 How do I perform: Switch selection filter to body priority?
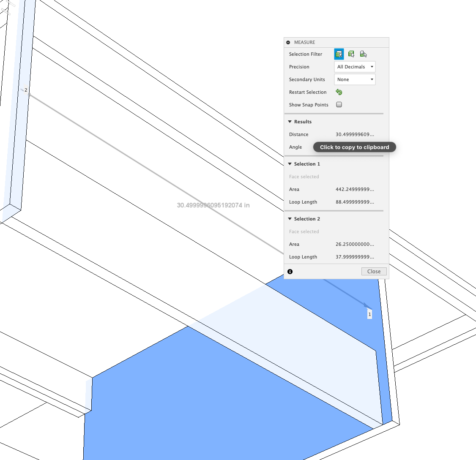click(351, 54)
